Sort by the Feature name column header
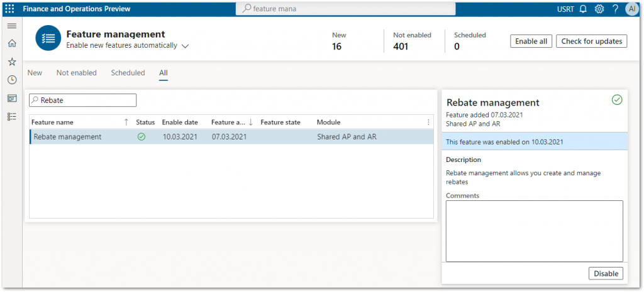Image resolution: width=644 pixels, height=292 pixels. pyautogui.click(x=53, y=122)
